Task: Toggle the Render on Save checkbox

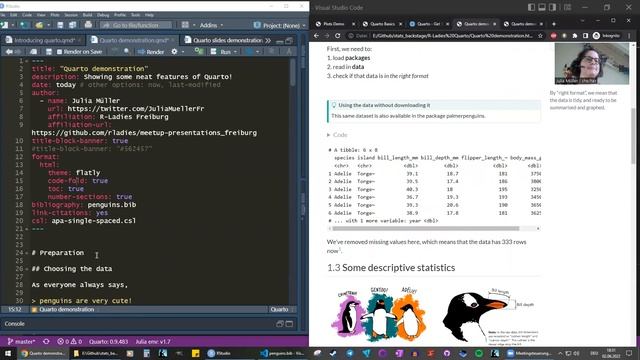Action: (x=59, y=52)
